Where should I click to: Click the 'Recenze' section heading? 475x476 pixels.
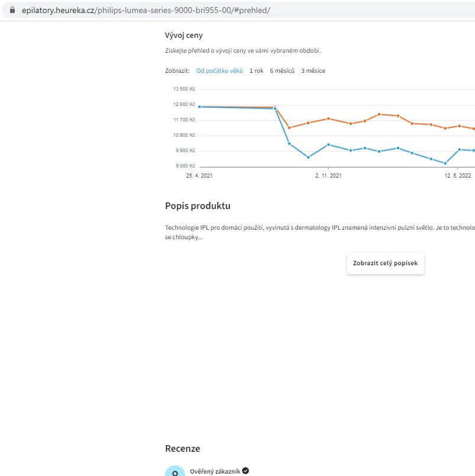click(182, 449)
